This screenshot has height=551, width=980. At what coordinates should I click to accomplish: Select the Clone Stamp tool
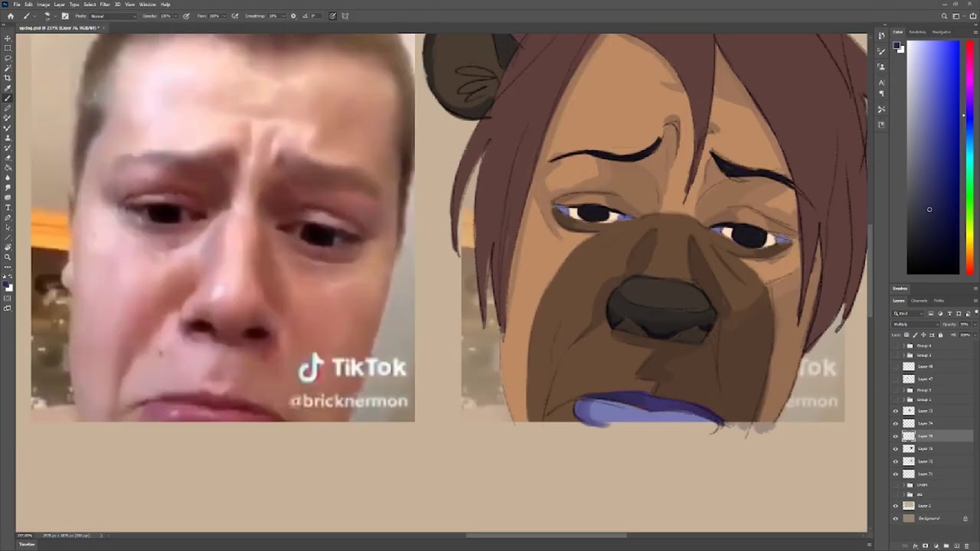(8, 138)
